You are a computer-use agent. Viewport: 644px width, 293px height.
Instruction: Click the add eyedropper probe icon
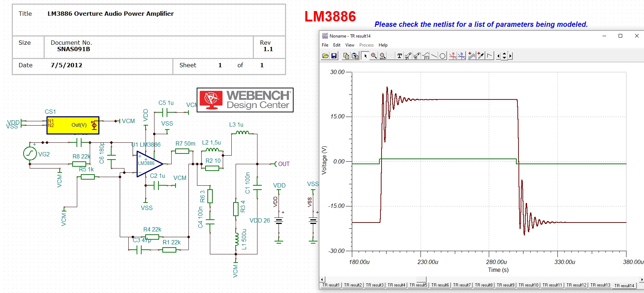(481, 56)
